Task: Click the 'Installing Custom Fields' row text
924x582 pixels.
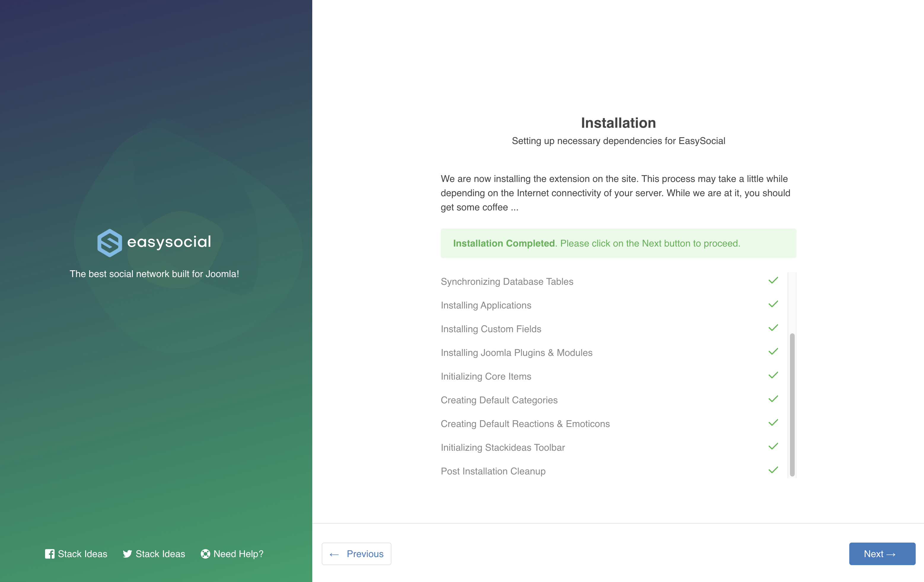Action: coord(491,329)
